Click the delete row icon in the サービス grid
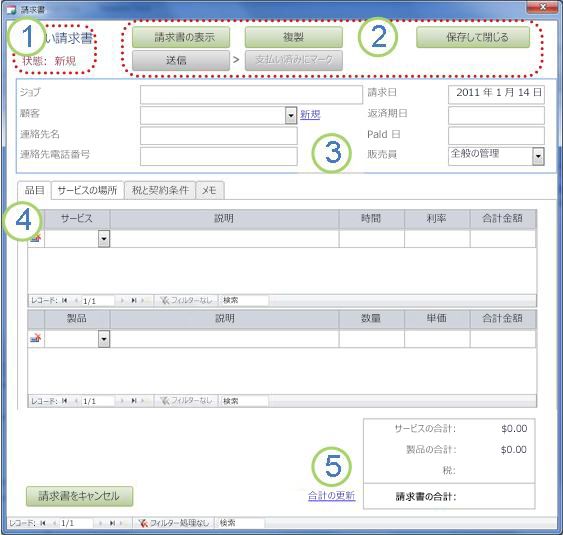 (x=36, y=238)
